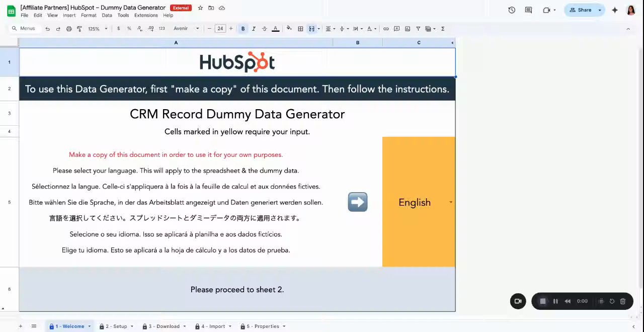Hide the menus with collapse arrow
This screenshot has height=332, width=644.
(628, 29)
